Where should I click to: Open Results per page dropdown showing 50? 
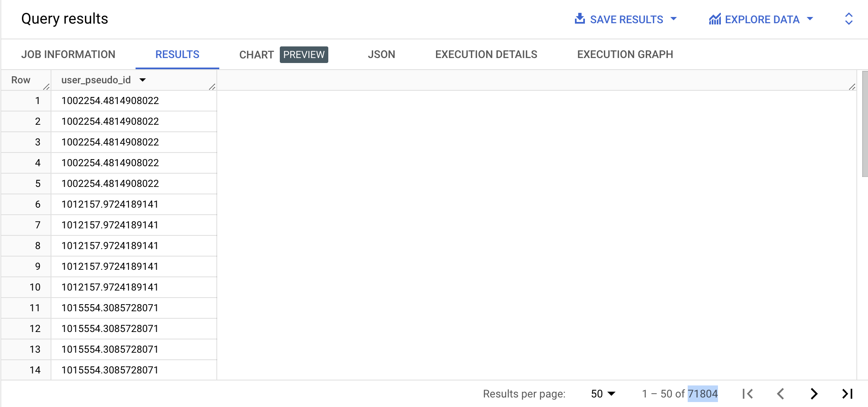pos(603,394)
